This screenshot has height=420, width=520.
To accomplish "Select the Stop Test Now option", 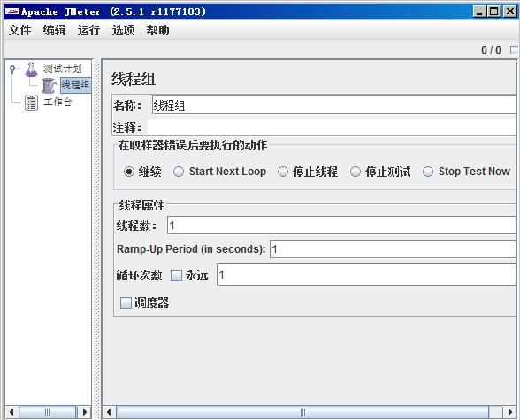I will (x=428, y=172).
